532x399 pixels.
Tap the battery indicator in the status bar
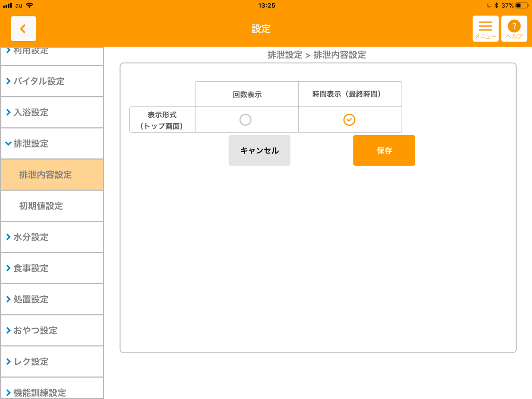point(521,6)
